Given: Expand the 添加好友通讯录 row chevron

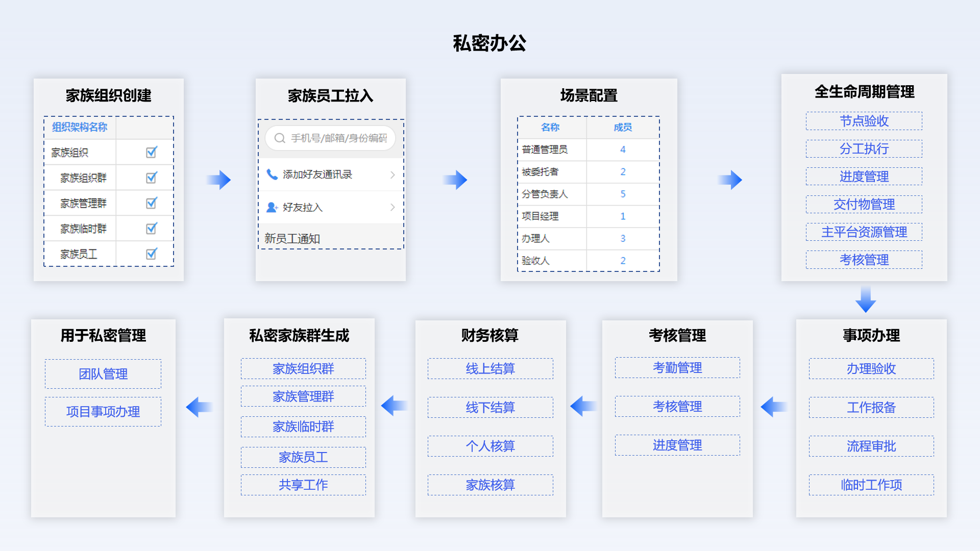Looking at the screenshot, I should [393, 175].
